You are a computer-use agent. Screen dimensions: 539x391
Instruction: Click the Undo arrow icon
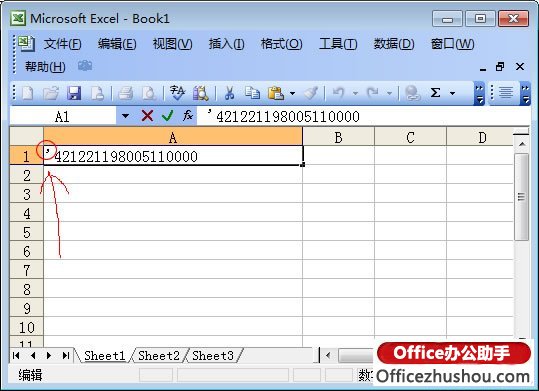[339, 93]
